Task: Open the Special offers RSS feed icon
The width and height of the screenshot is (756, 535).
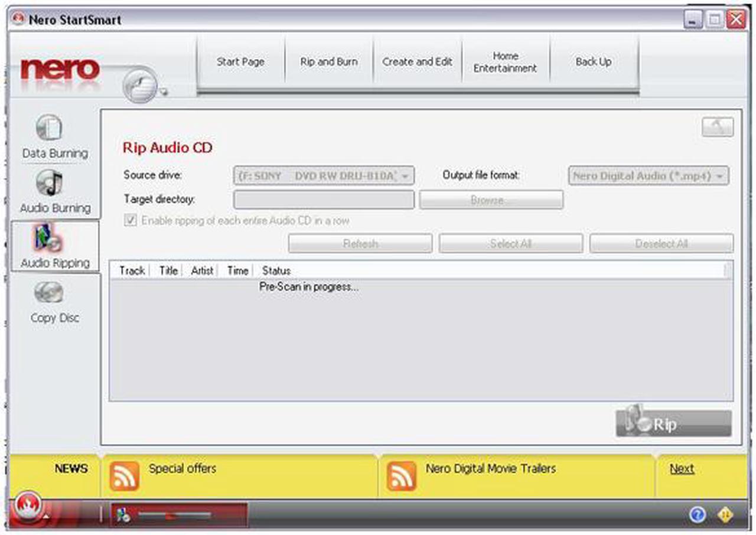Action: click(x=124, y=476)
